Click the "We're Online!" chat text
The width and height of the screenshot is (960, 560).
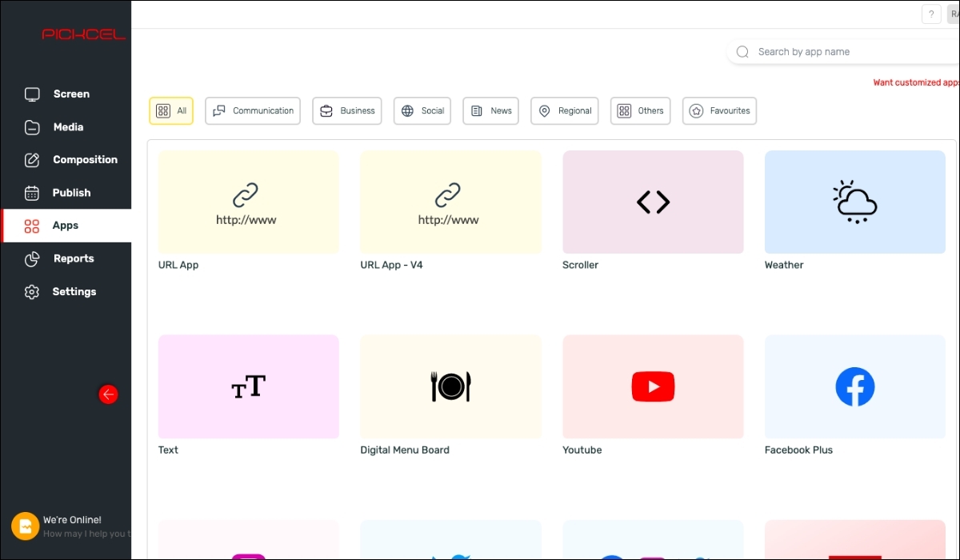(x=72, y=520)
